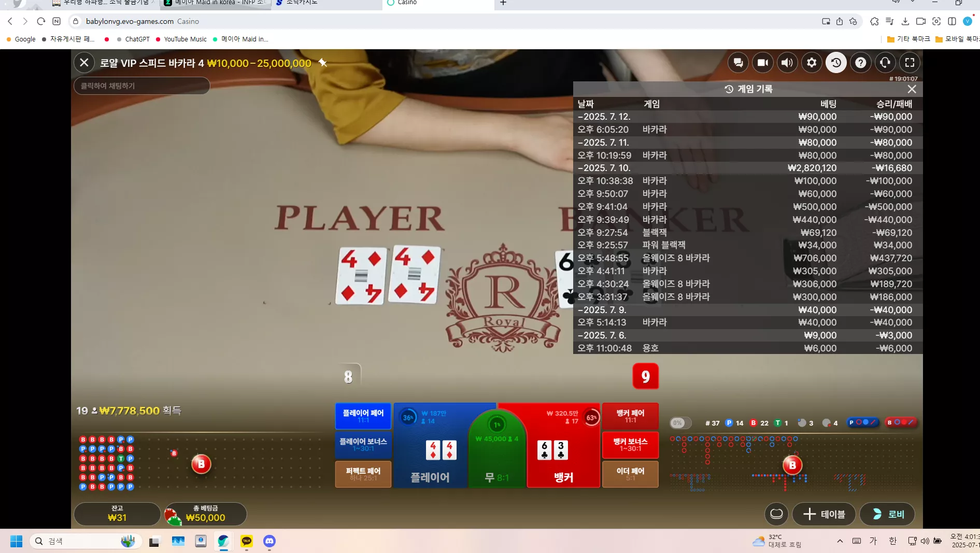Reload the casino page

pos(41,21)
